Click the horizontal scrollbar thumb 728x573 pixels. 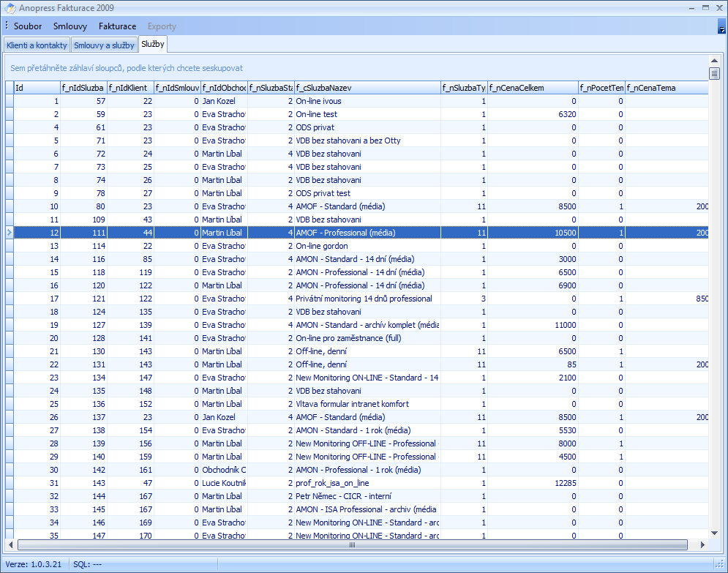coord(351,545)
